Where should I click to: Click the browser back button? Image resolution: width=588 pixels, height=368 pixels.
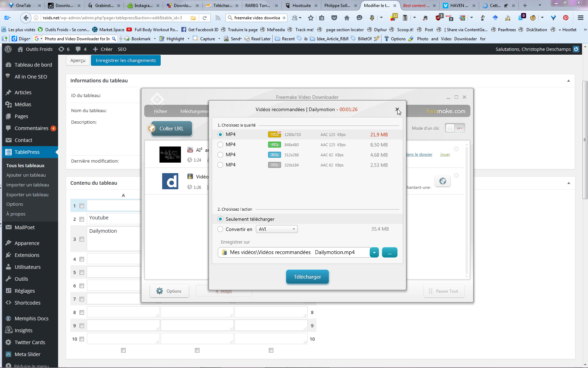26,18
